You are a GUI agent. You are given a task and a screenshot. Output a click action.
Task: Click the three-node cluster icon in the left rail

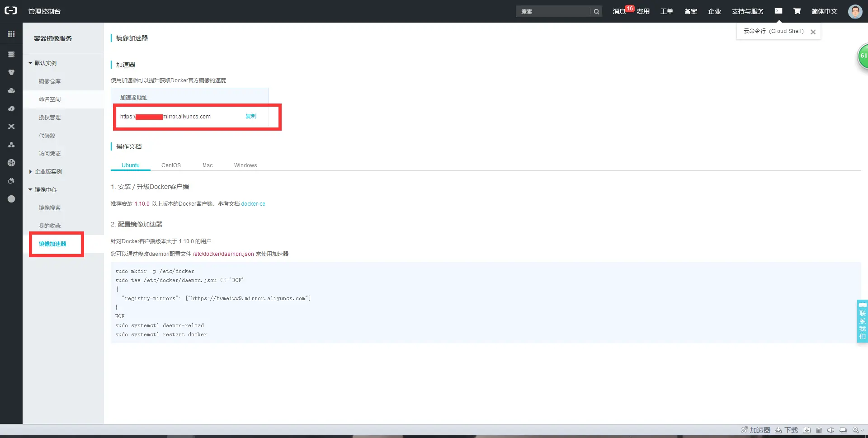click(x=11, y=145)
